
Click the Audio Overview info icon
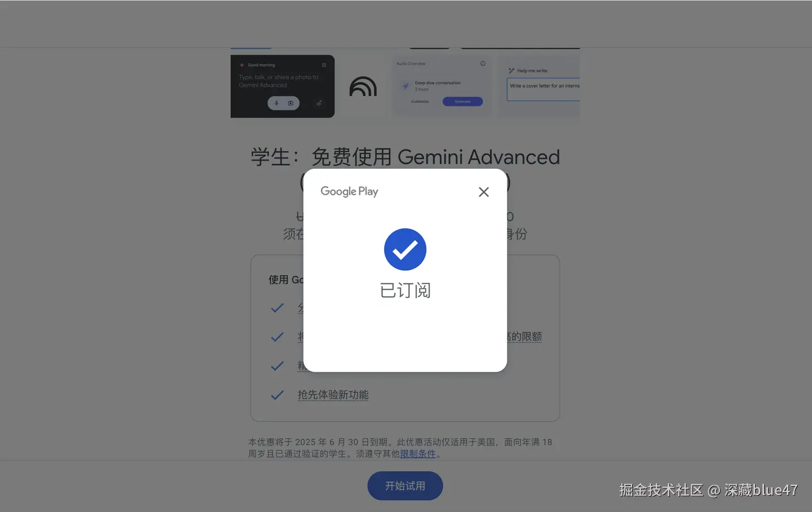(483, 64)
